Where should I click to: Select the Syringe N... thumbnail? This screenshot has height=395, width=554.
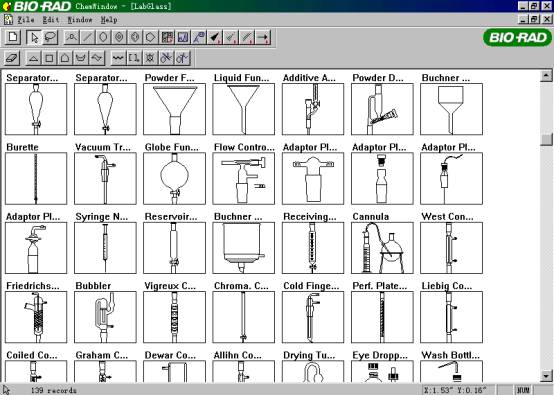click(x=105, y=248)
